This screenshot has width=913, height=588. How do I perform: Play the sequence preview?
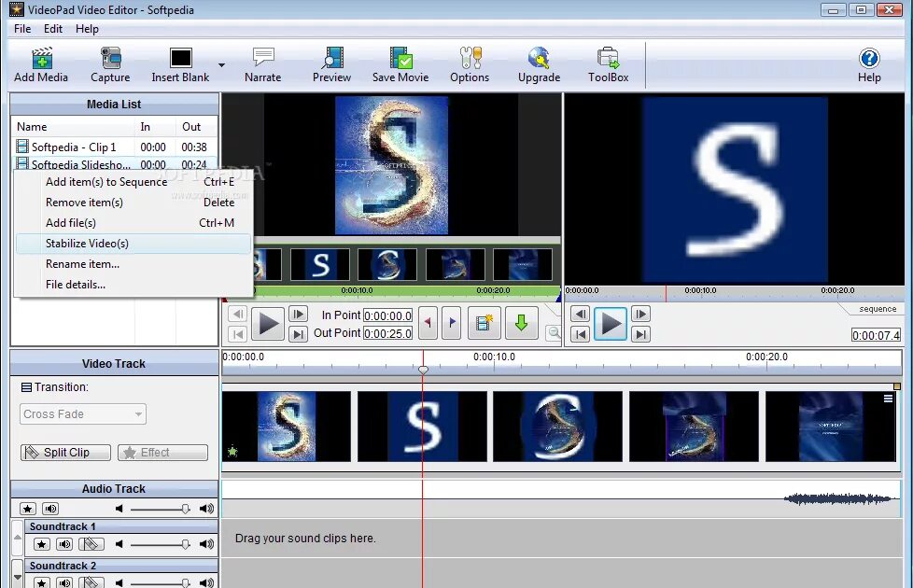coord(611,324)
